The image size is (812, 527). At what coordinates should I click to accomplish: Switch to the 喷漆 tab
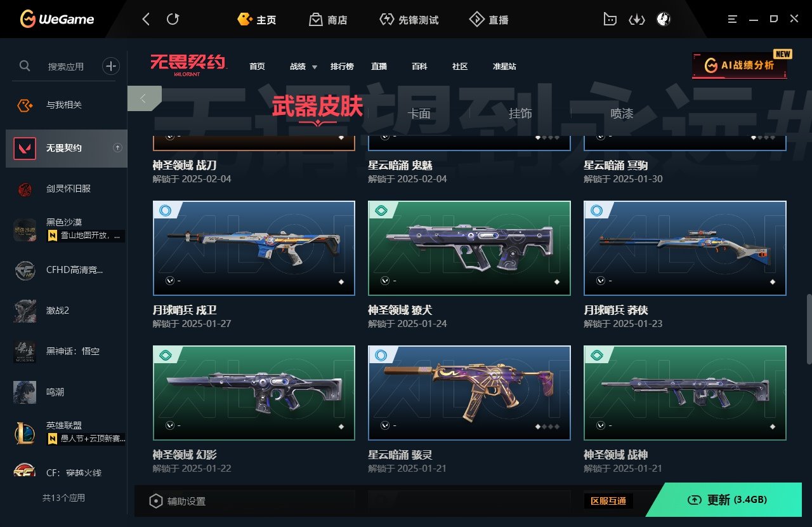click(622, 114)
